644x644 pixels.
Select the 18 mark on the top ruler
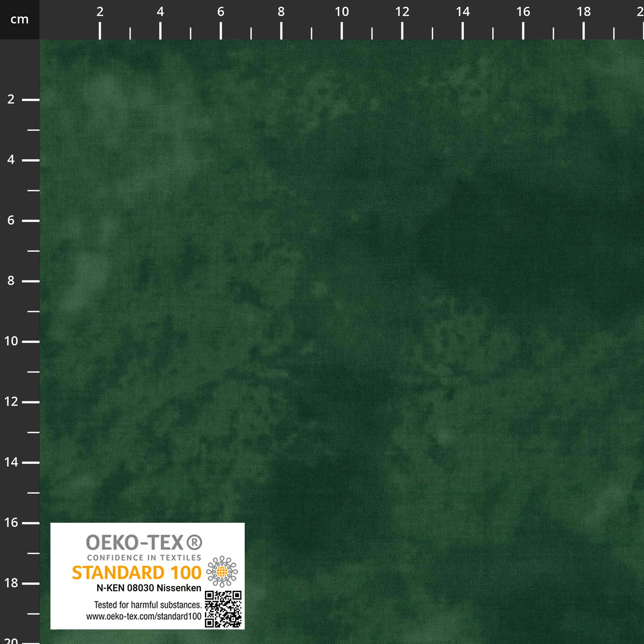(584, 12)
